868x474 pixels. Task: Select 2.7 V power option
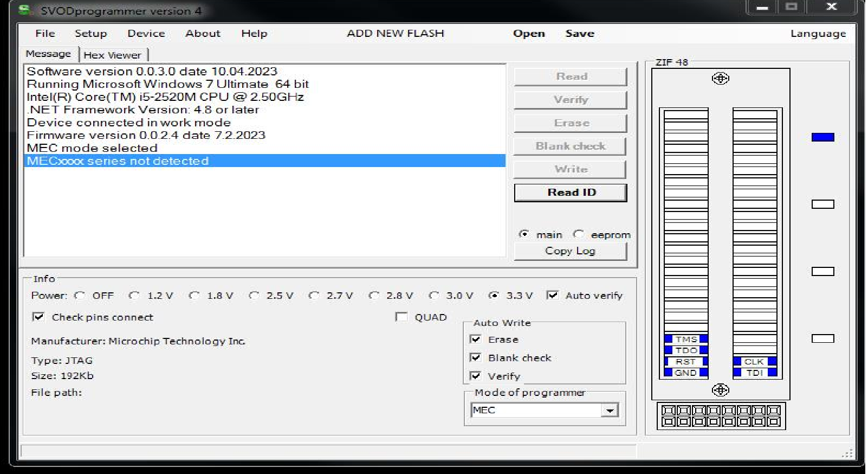pos(314,296)
